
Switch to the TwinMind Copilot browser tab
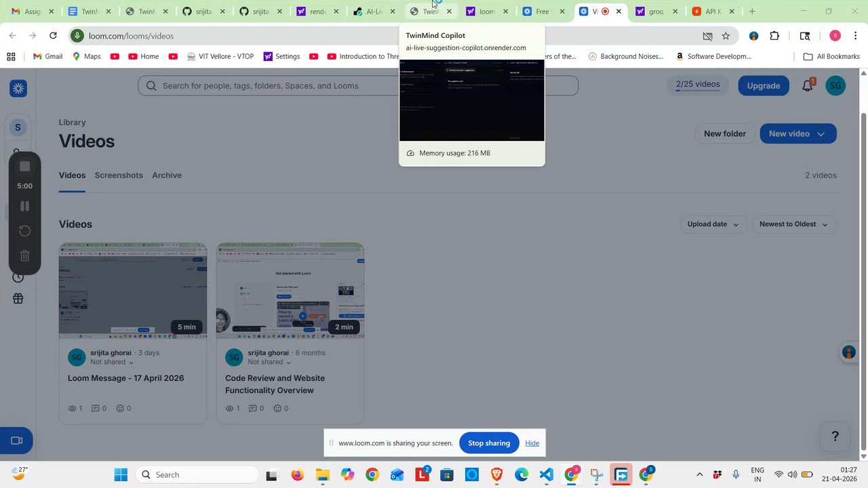coord(430,12)
